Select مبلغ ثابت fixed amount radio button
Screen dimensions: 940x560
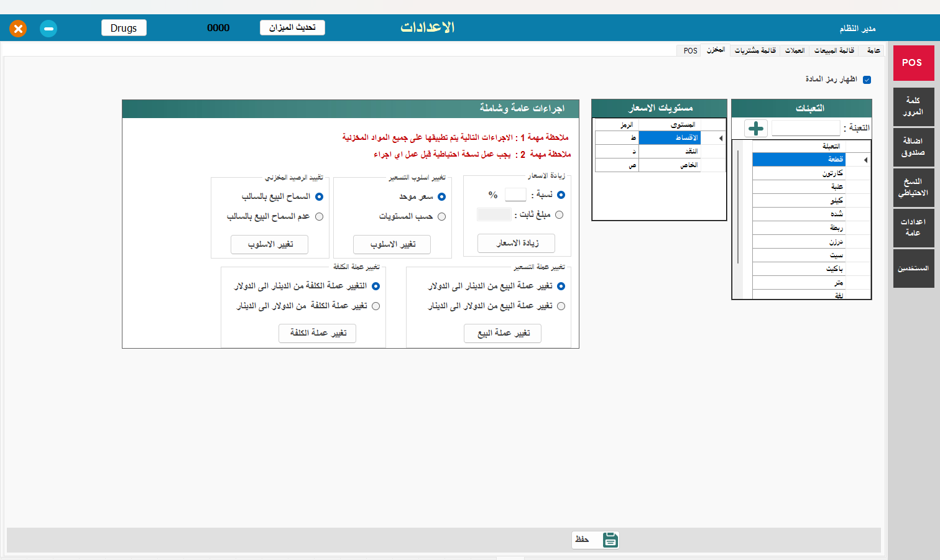(559, 214)
